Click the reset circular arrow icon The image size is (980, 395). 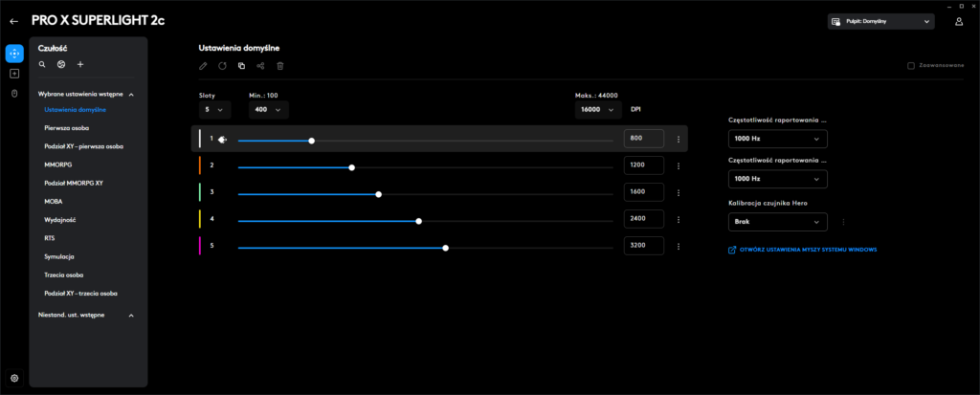pyautogui.click(x=222, y=66)
